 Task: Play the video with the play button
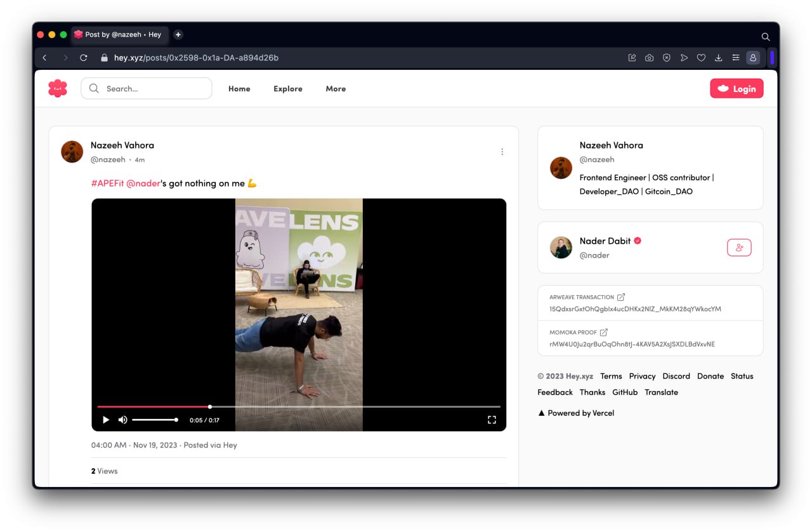106,420
